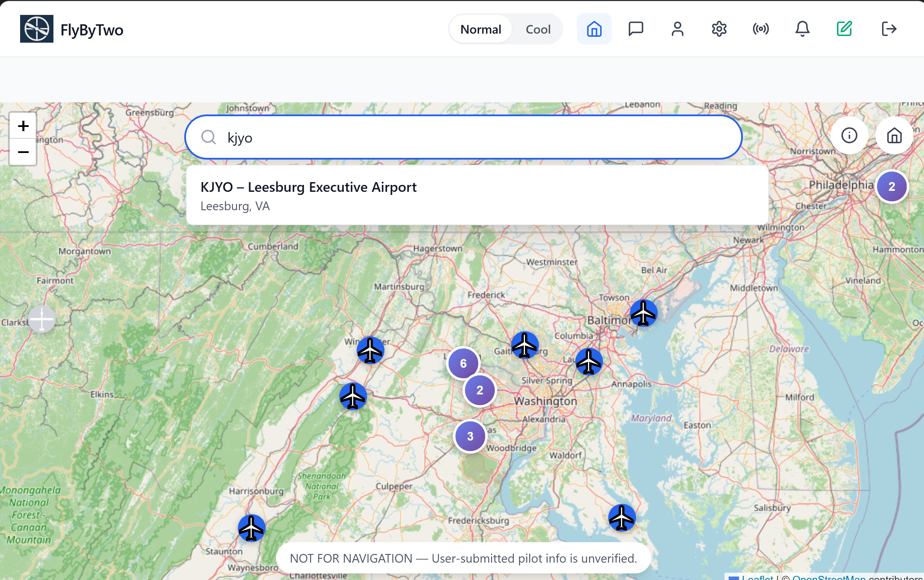Open the OpenStreetMap attribution link

(829, 577)
